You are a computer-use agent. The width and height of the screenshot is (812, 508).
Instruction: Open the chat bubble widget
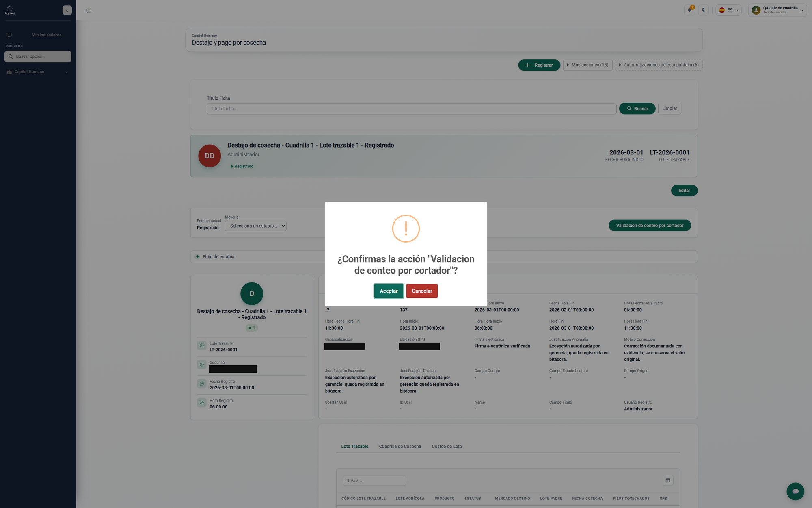pyautogui.click(x=795, y=491)
